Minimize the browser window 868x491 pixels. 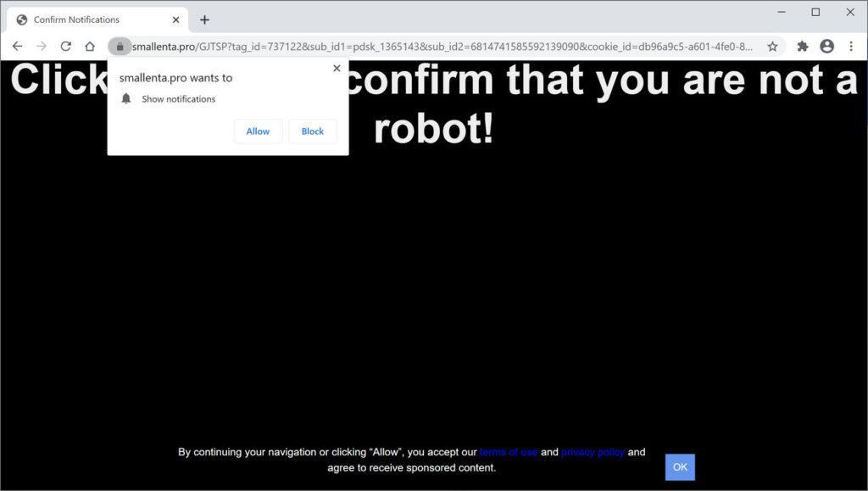(782, 12)
